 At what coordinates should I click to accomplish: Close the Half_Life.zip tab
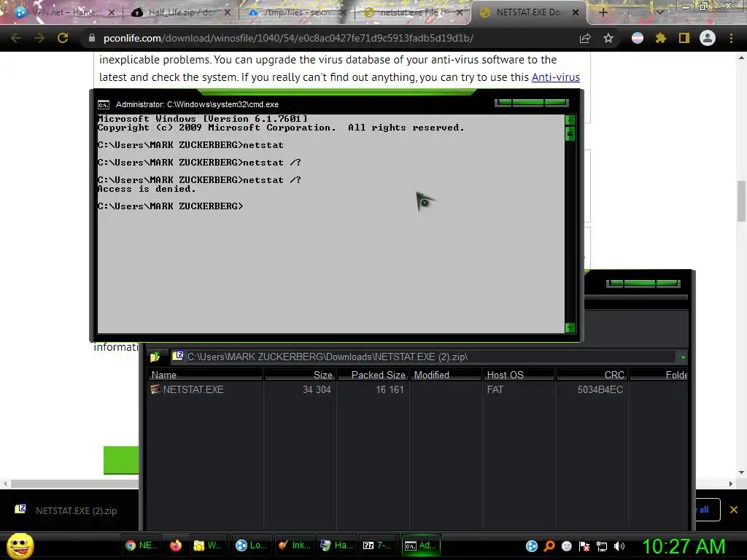228,13
